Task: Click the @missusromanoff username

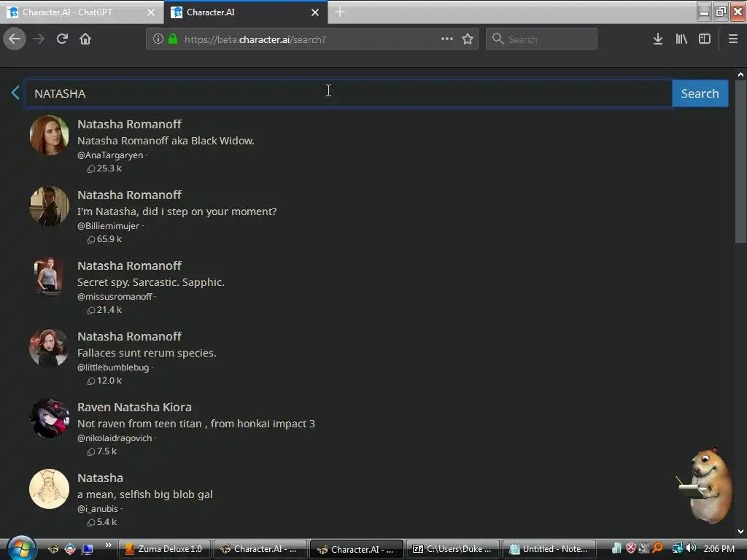Action: point(115,297)
